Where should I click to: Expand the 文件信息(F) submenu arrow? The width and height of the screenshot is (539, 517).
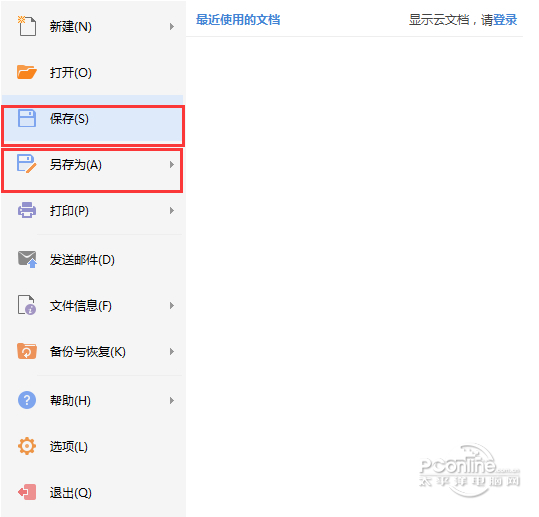pyautogui.click(x=172, y=306)
